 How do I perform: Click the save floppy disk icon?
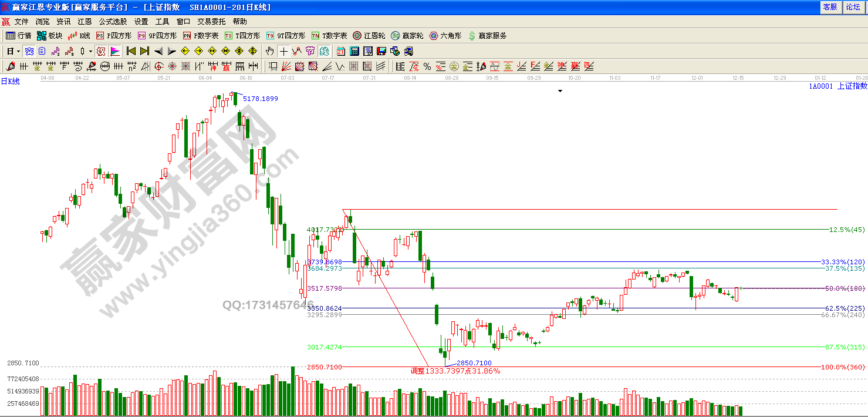pos(381,51)
